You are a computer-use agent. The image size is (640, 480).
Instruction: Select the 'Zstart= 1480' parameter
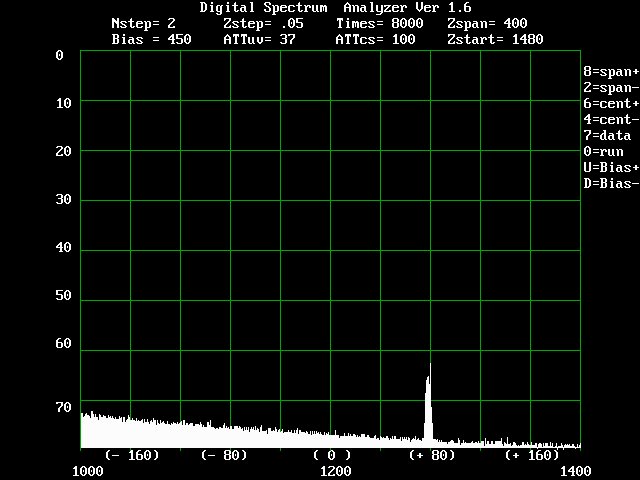(x=495, y=40)
